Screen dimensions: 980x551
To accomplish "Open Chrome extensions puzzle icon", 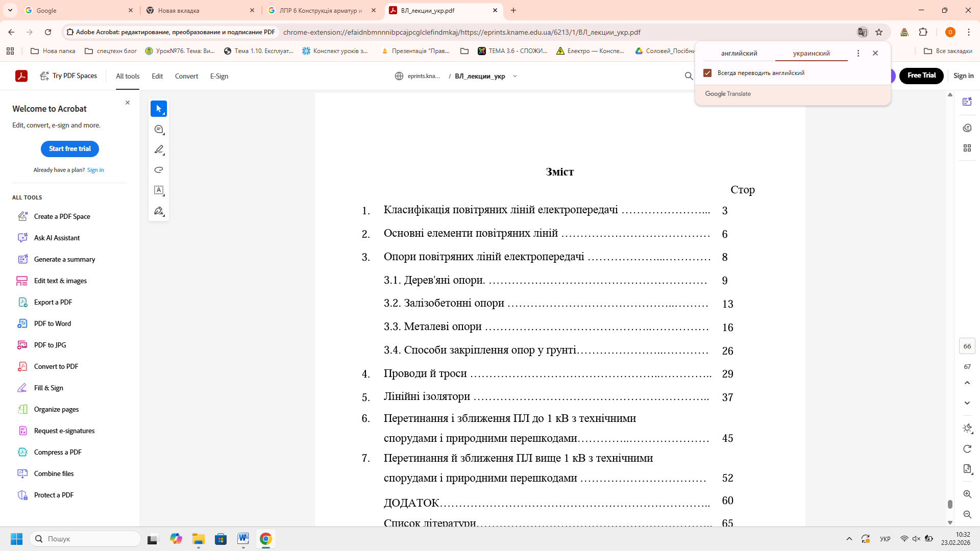I will point(923,32).
